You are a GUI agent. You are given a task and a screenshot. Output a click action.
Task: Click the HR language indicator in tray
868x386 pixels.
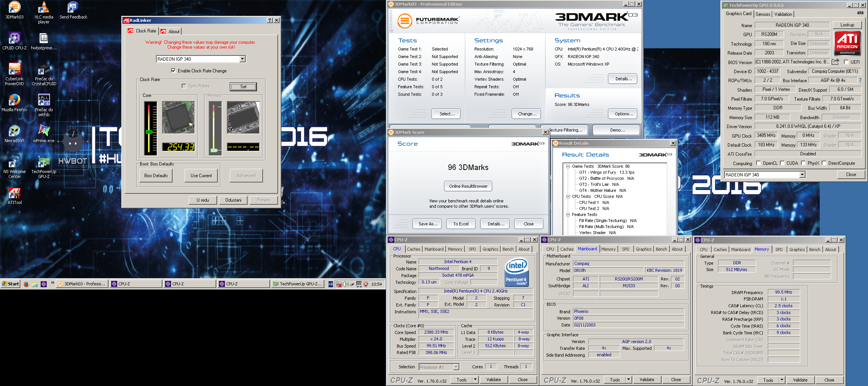(x=331, y=284)
